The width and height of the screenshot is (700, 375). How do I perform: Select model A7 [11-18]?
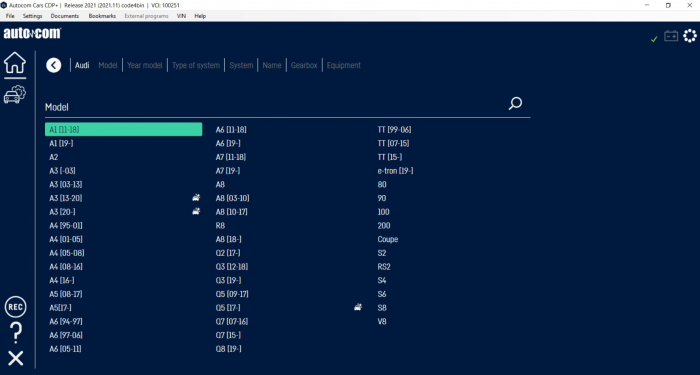point(231,157)
